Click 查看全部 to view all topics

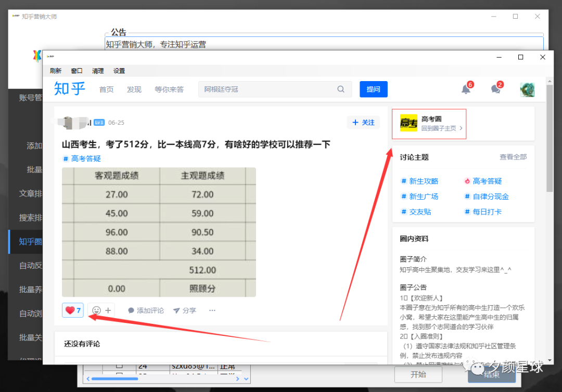513,157
